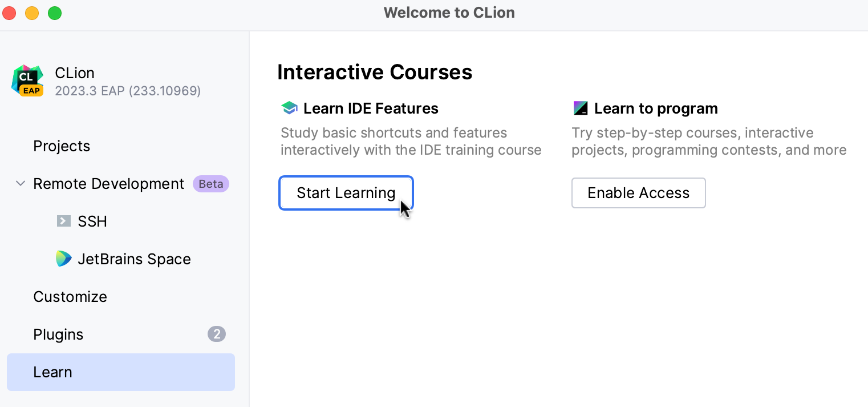The width and height of the screenshot is (868, 407).
Task: Click Enable Access for programming courses
Action: pyautogui.click(x=638, y=193)
